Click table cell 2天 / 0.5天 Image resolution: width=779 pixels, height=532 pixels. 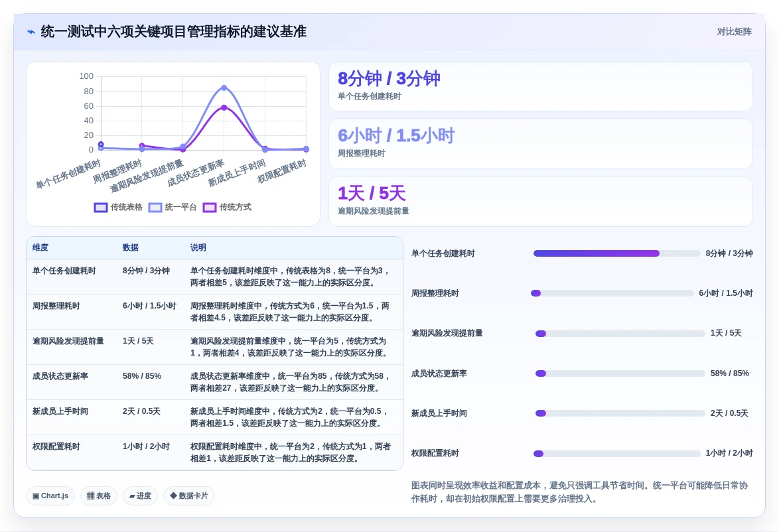pyautogui.click(x=141, y=411)
